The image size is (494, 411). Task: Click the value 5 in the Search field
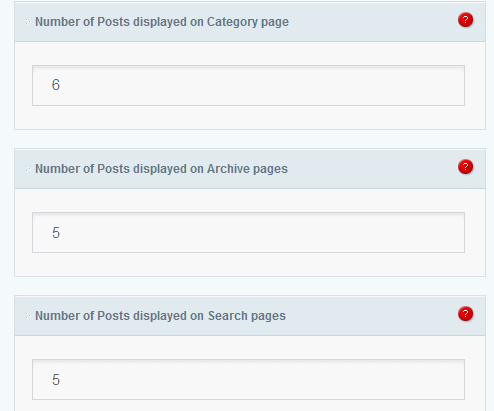(x=56, y=380)
